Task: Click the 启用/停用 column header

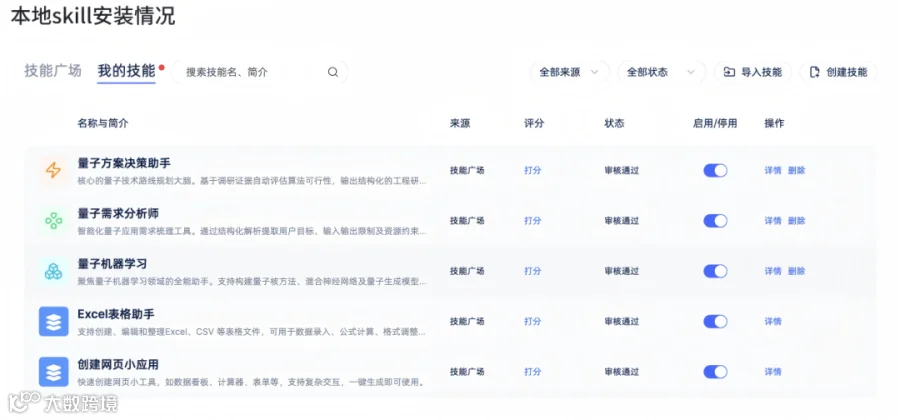Action: pos(715,123)
